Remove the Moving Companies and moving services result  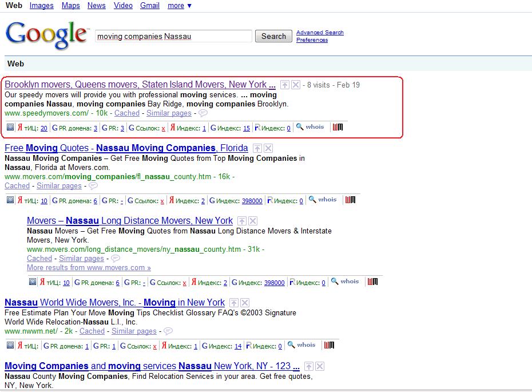pos(319,366)
